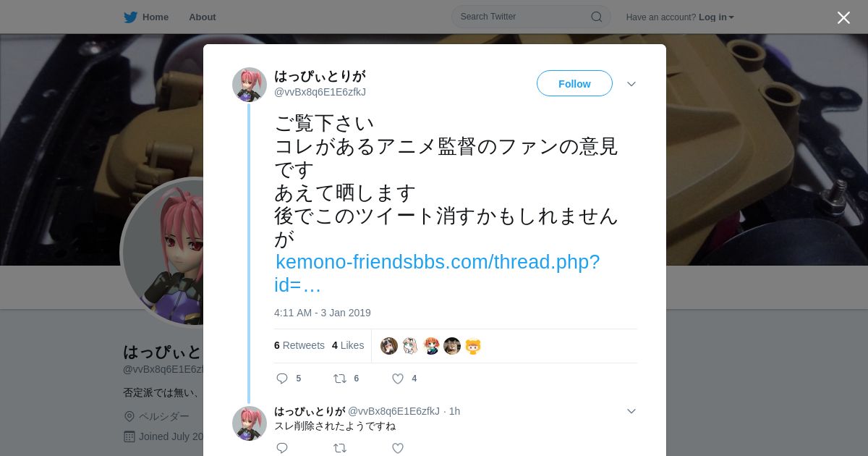
Task: Open options chevron on follow-up tweet
Action: (x=631, y=411)
